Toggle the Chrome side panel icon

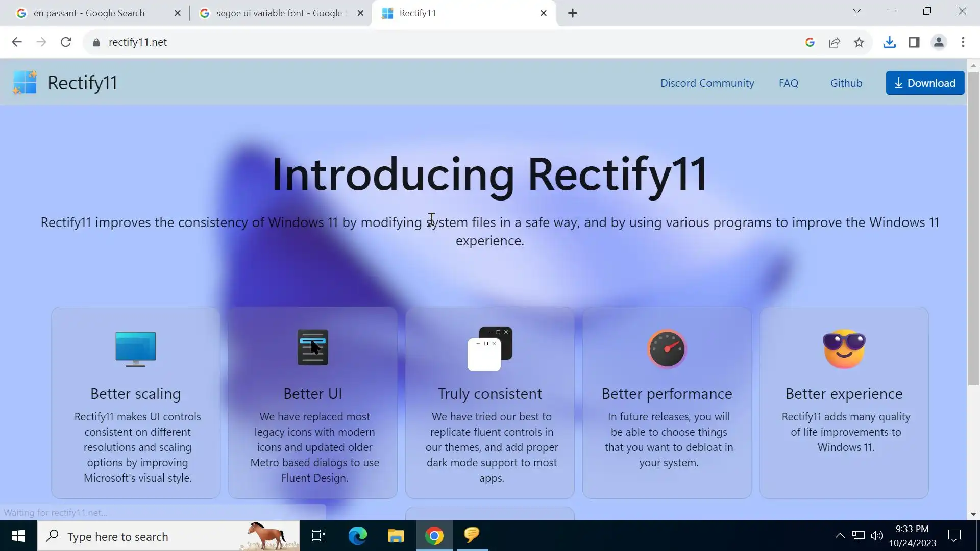pyautogui.click(x=914, y=42)
